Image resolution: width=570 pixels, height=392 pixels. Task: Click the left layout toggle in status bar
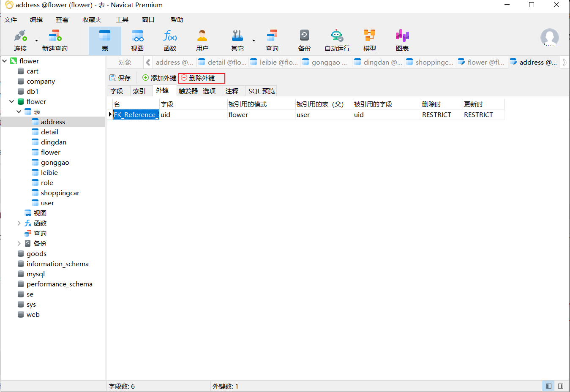click(548, 386)
